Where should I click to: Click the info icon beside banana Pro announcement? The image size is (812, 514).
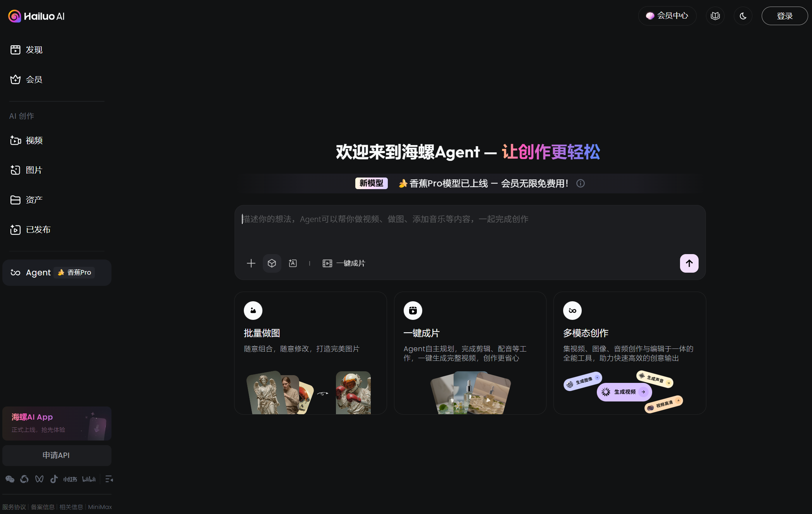coord(580,183)
